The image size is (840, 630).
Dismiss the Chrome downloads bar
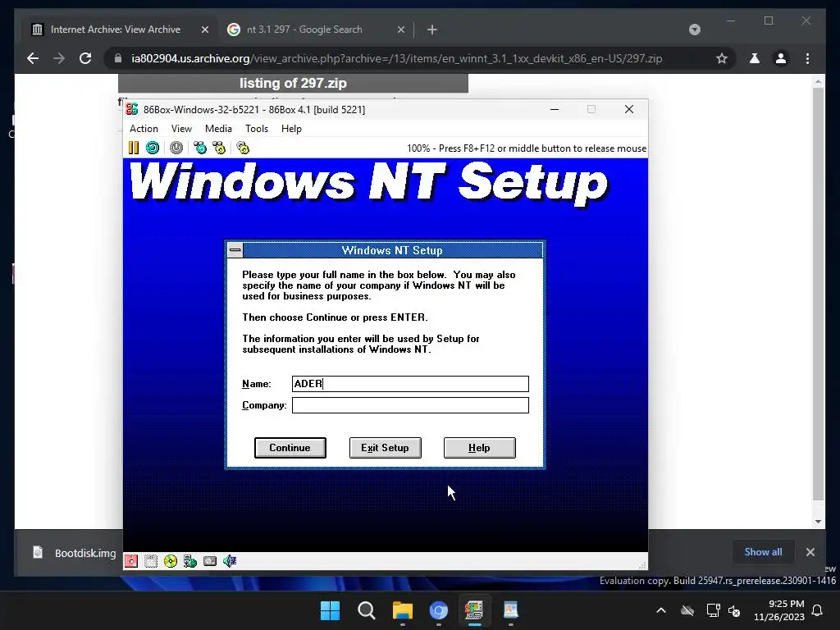810,552
